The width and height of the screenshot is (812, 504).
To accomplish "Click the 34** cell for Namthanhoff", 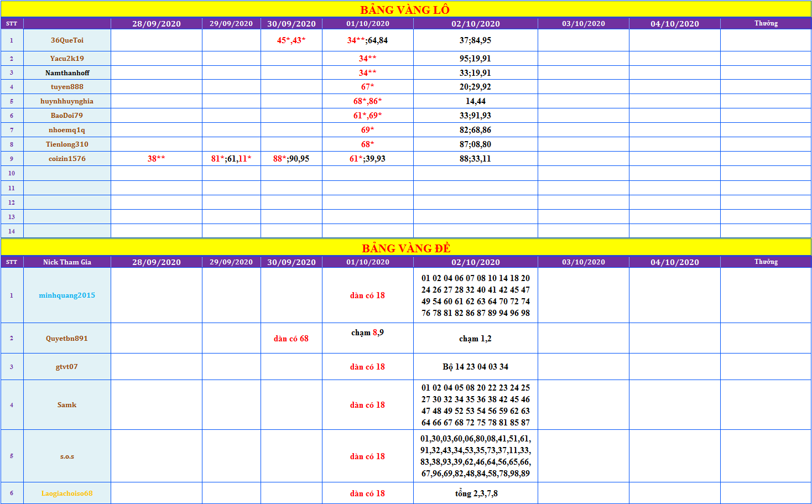I will pos(368,72).
